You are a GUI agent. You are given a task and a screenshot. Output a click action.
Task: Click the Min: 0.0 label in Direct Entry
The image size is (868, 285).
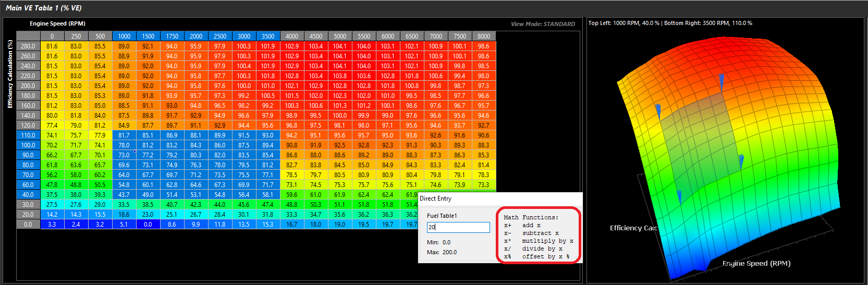[439, 242]
